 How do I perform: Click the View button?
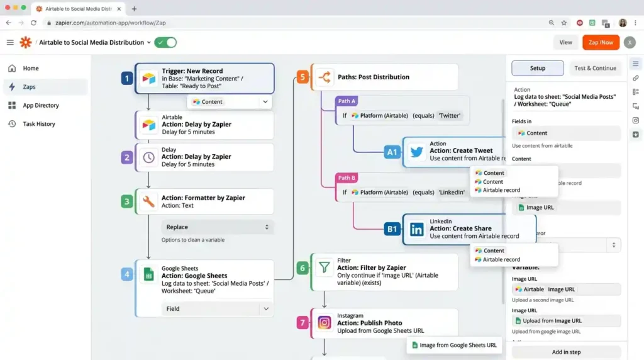click(565, 42)
